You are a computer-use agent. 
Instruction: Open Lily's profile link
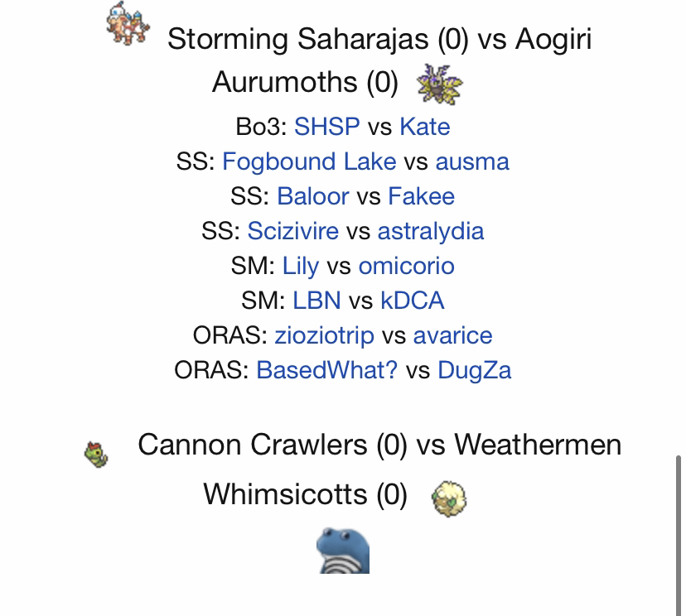(x=301, y=267)
